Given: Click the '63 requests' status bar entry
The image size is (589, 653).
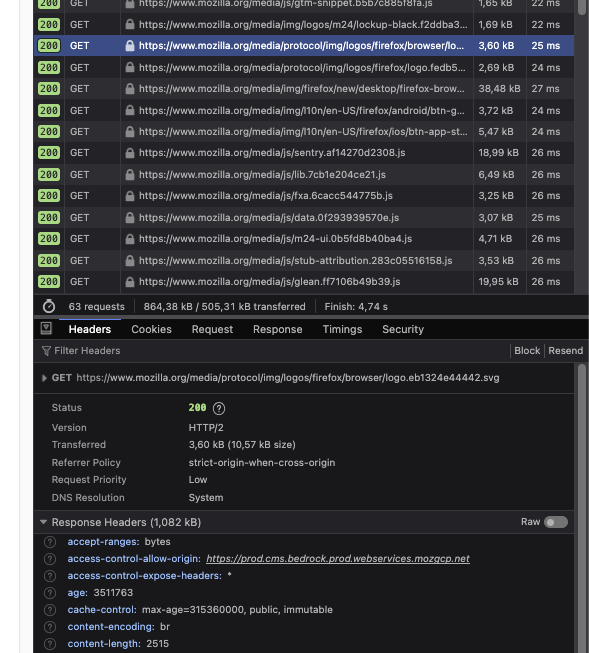Looking at the screenshot, I should tap(97, 307).
